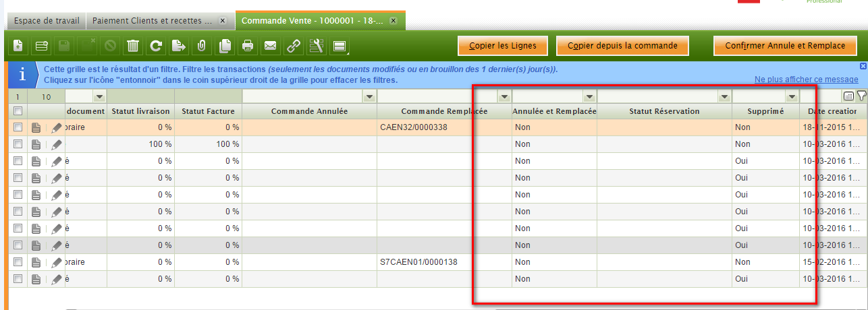The width and height of the screenshot is (868, 310).
Task: Edit the S7CAEN01/0000138 row with pencil
Action: pyautogui.click(x=57, y=262)
